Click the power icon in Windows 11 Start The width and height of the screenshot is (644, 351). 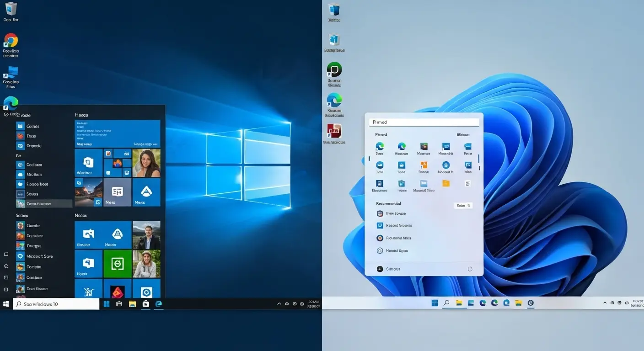click(x=470, y=269)
